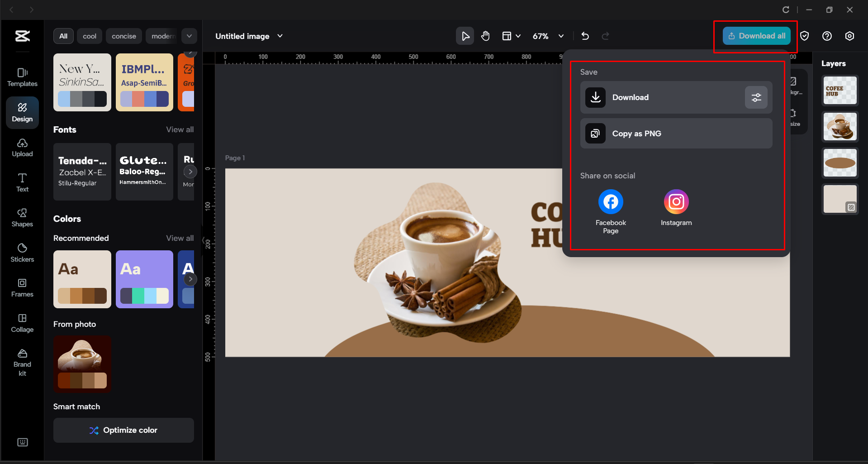Switch to the Templates panel
868x464 pixels.
click(22, 77)
